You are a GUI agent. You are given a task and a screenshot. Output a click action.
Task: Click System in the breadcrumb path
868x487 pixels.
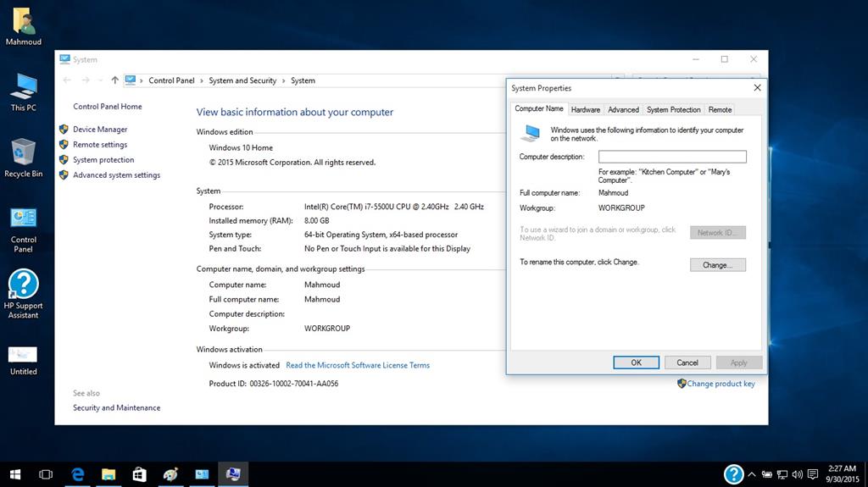303,80
